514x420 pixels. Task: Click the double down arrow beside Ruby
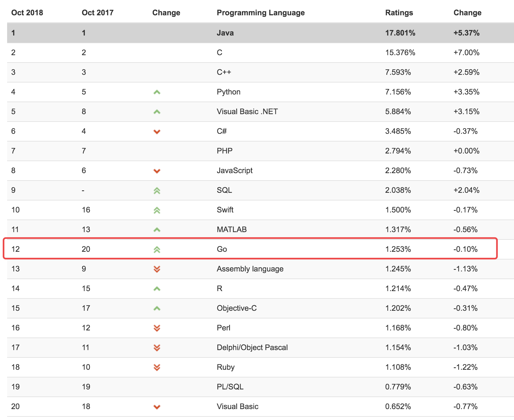(x=157, y=368)
